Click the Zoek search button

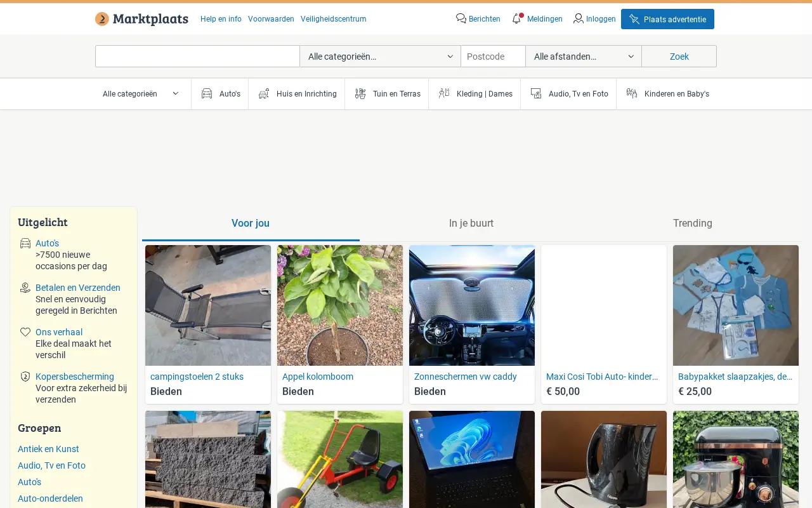coord(679,56)
